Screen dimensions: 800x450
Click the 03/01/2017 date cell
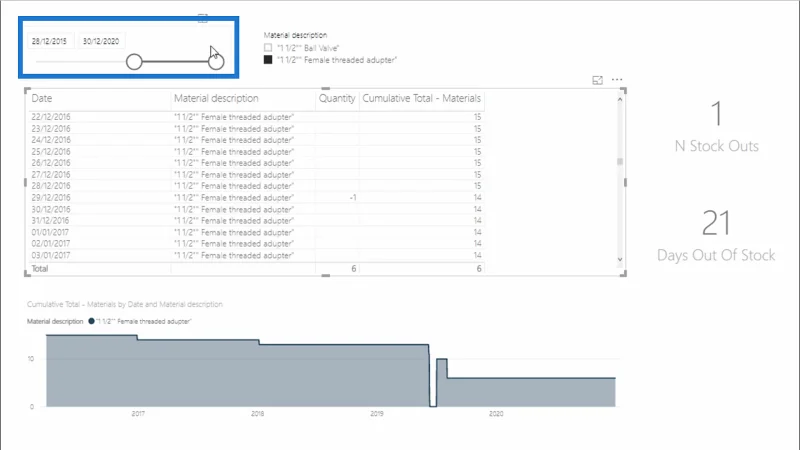51,255
